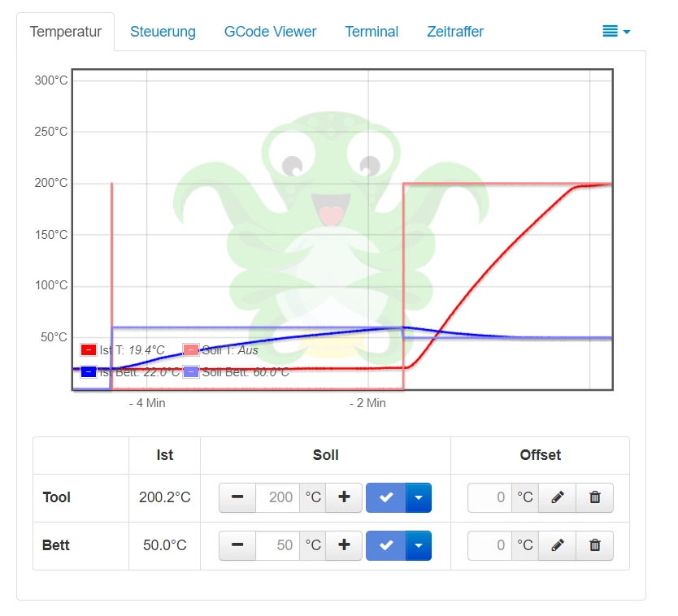678x616 pixels.
Task: Edit the Bett offset with pencil icon
Action: click(558, 545)
